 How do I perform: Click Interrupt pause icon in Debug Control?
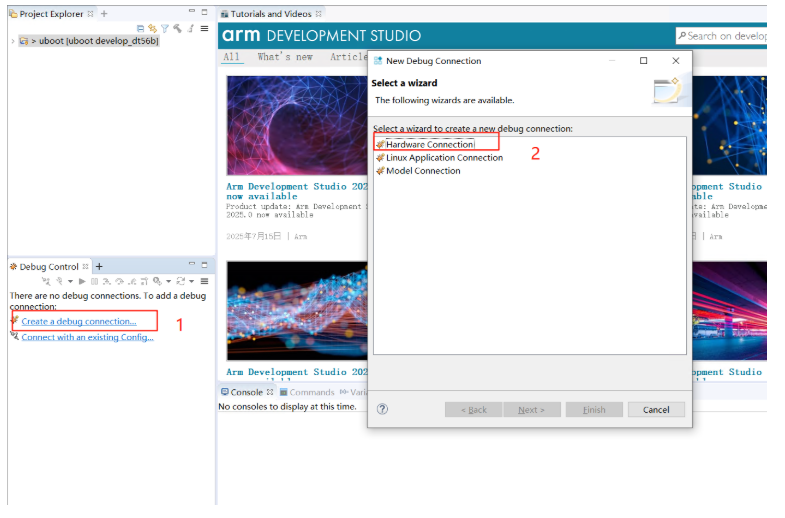[94, 282]
